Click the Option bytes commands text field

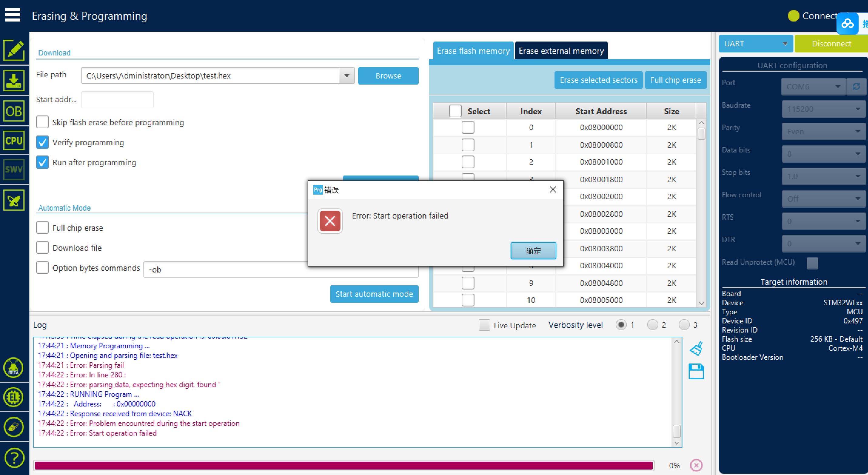(281, 269)
